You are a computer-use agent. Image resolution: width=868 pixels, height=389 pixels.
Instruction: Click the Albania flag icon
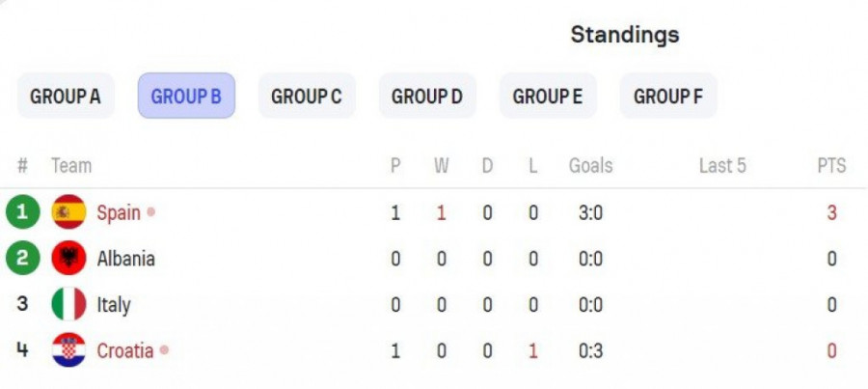coord(68,259)
